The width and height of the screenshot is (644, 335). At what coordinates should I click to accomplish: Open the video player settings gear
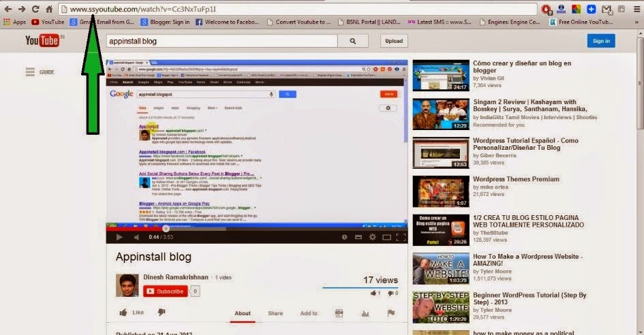(372, 237)
